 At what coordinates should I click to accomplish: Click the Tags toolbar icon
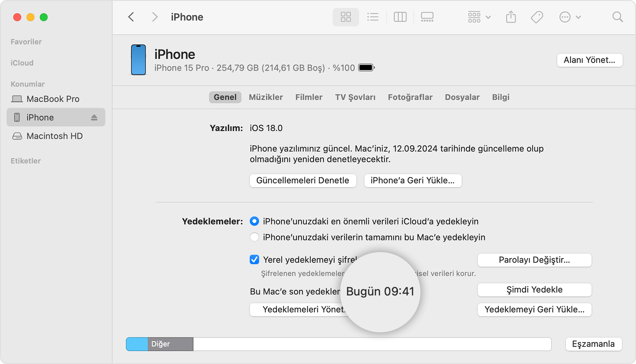tap(537, 17)
